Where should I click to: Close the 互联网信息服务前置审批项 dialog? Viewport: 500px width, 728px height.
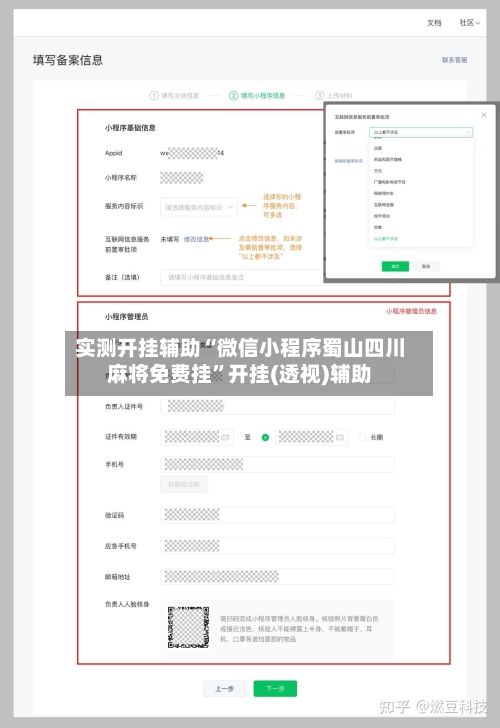coord(484,115)
